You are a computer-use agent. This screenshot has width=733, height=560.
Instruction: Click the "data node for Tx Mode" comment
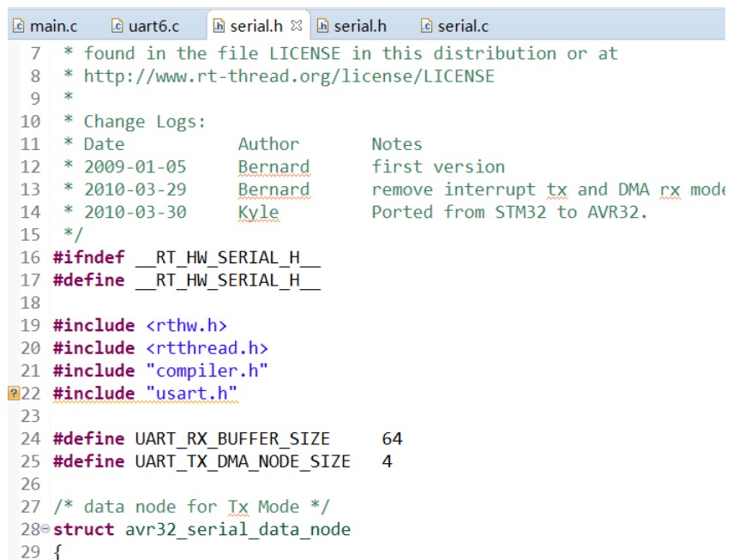[191, 507]
